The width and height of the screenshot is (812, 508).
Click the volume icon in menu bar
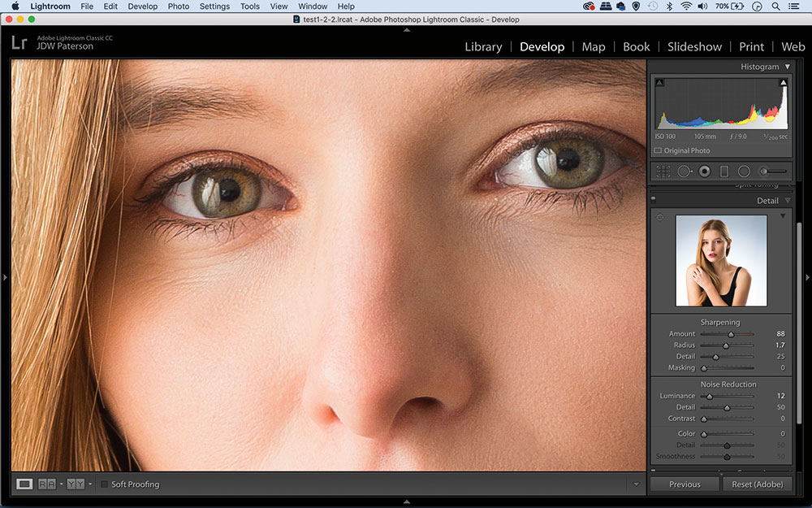pyautogui.click(x=702, y=7)
